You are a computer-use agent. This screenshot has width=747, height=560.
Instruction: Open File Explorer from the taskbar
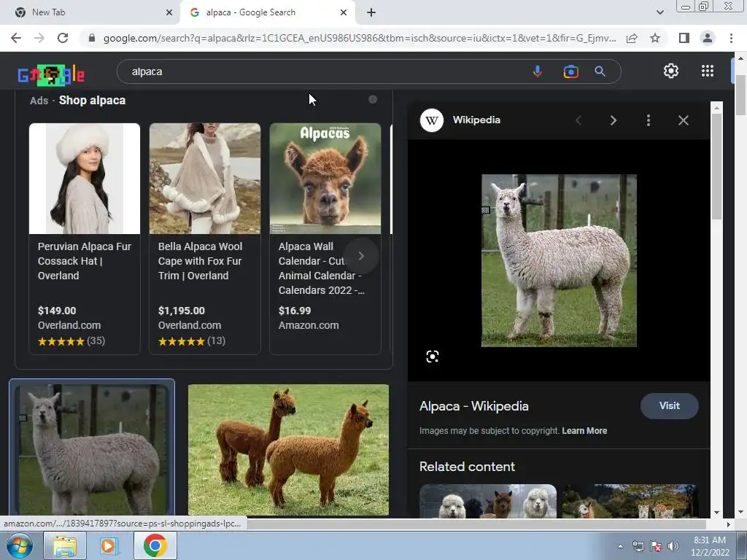[65, 545]
